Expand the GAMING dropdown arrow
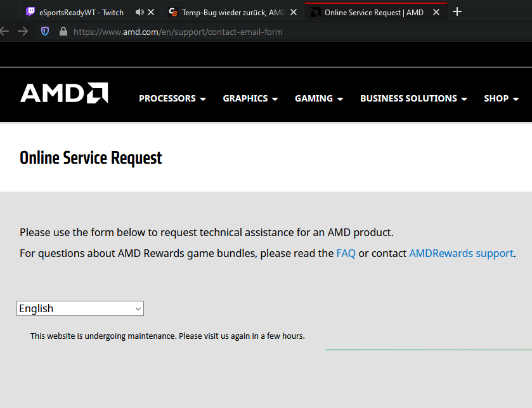The image size is (532, 408). point(340,99)
